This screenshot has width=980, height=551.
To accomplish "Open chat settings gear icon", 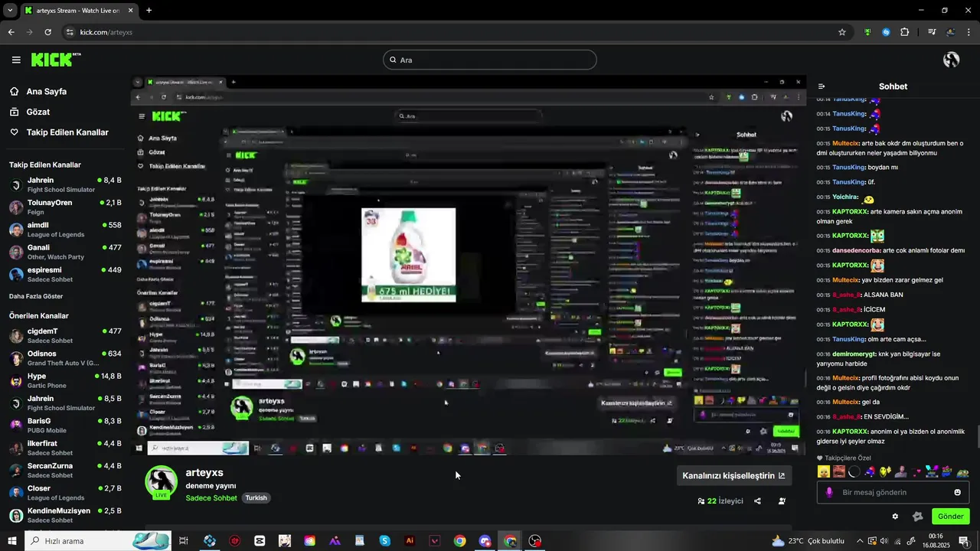I will [895, 517].
